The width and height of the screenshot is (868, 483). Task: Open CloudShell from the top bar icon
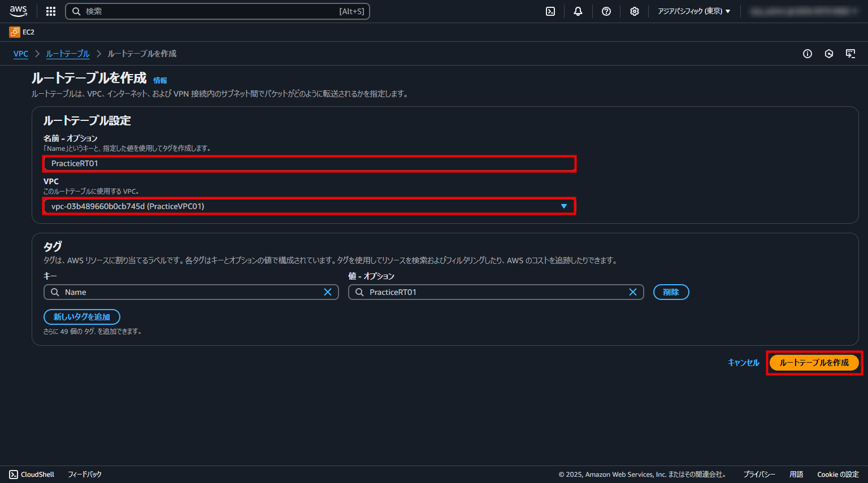click(x=550, y=11)
